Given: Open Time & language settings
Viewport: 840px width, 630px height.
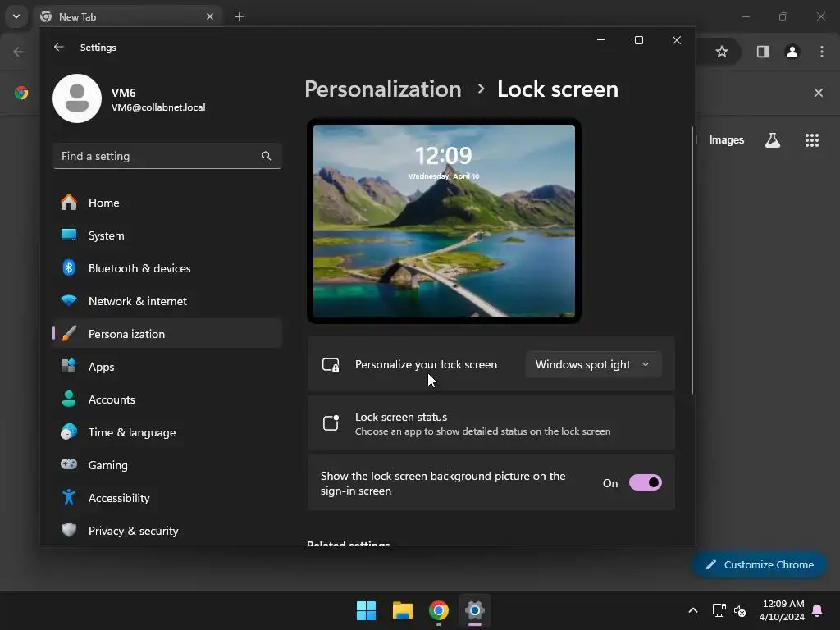Looking at the screenshot, I should (x=167, y=431).
